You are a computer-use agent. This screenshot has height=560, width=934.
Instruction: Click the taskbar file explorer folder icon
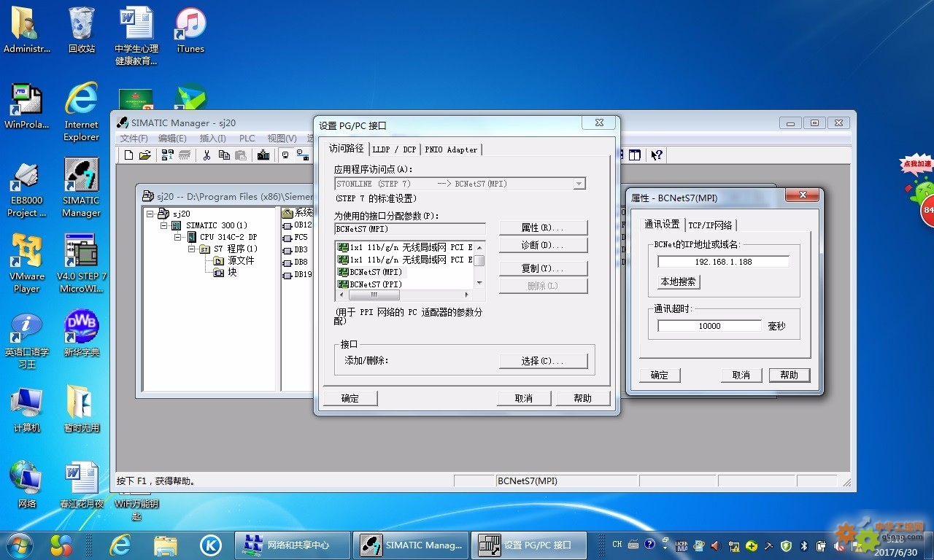[166, 545]
